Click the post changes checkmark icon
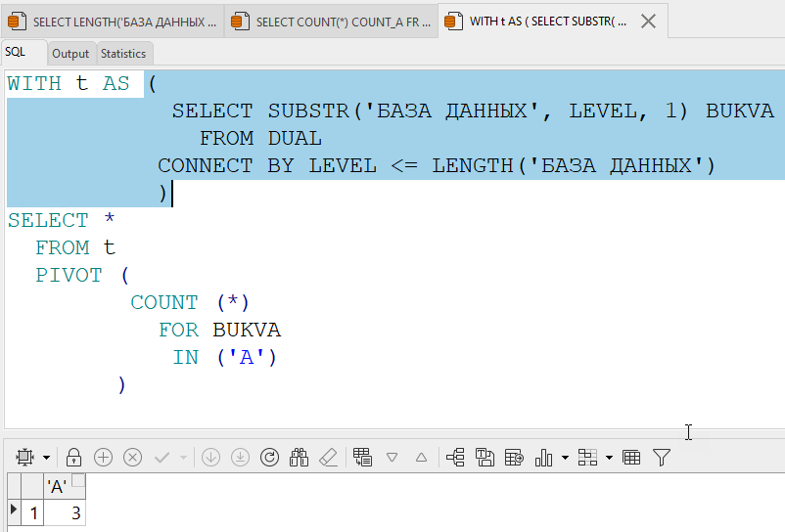The width and height of the screenshot is (785, 532). (x=162, y=457)
